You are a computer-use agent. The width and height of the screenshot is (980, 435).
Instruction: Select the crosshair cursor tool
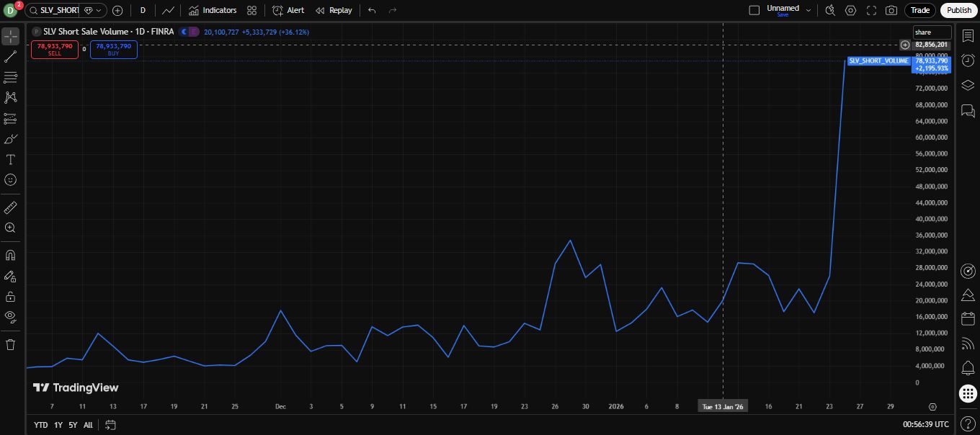pos(11,36)
